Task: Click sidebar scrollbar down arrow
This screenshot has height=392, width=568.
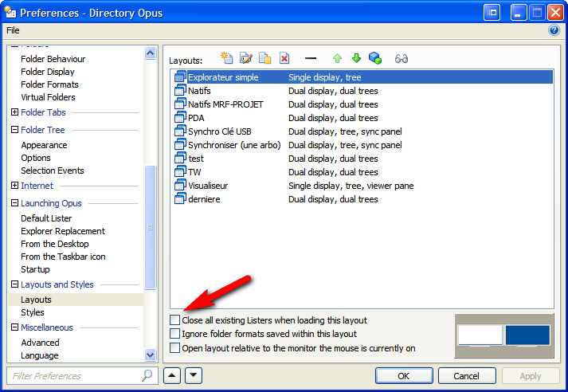Action: coord(150,355)
